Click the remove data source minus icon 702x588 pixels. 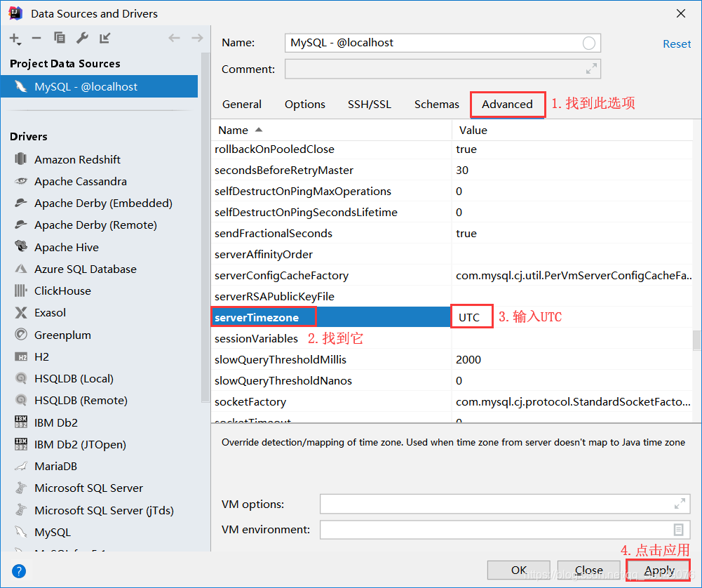tap(36, 38)
